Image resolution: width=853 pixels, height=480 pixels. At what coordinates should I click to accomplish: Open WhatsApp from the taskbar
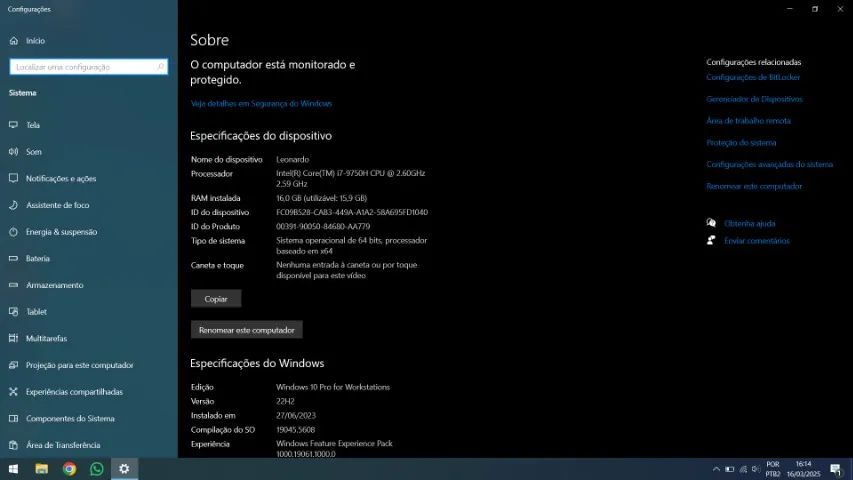coord(97,469)
